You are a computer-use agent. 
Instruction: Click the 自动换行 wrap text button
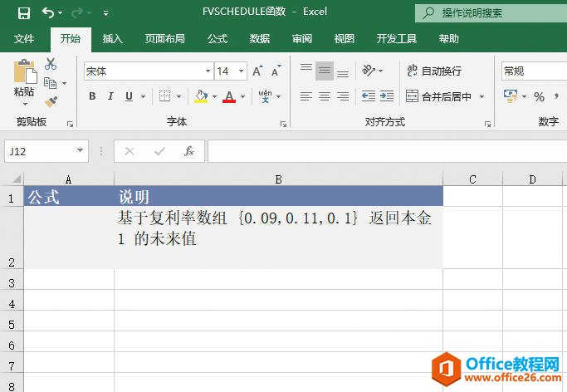tap(434, 71)
